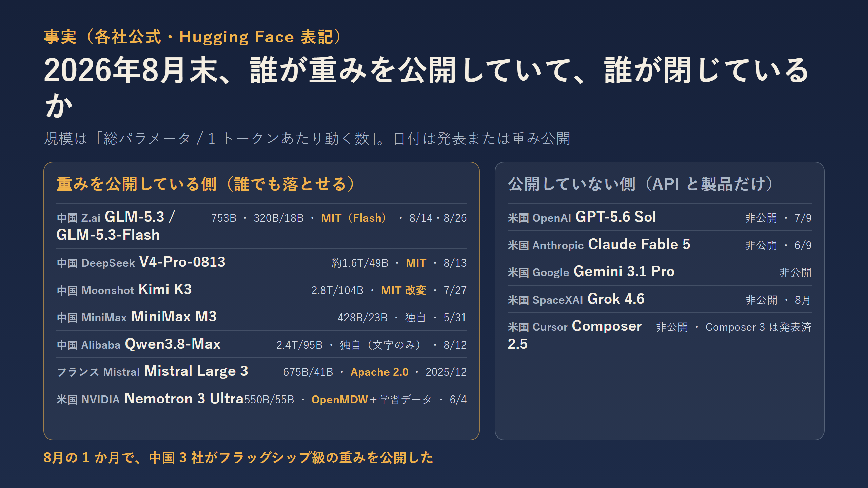Click the license text "MIT（Flash）"
868x488 pixels.
pyautogui.click(x=354, y=218)
